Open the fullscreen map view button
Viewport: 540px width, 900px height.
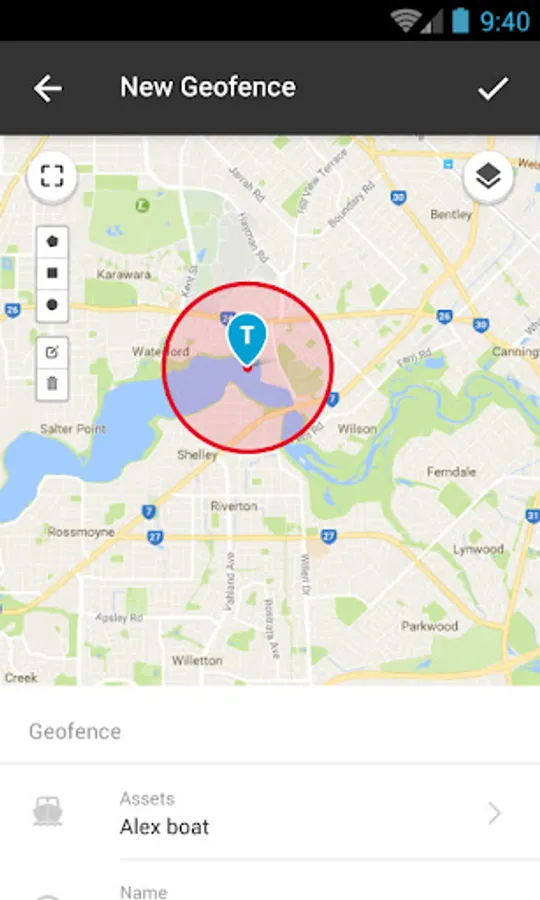coord(52,176)
